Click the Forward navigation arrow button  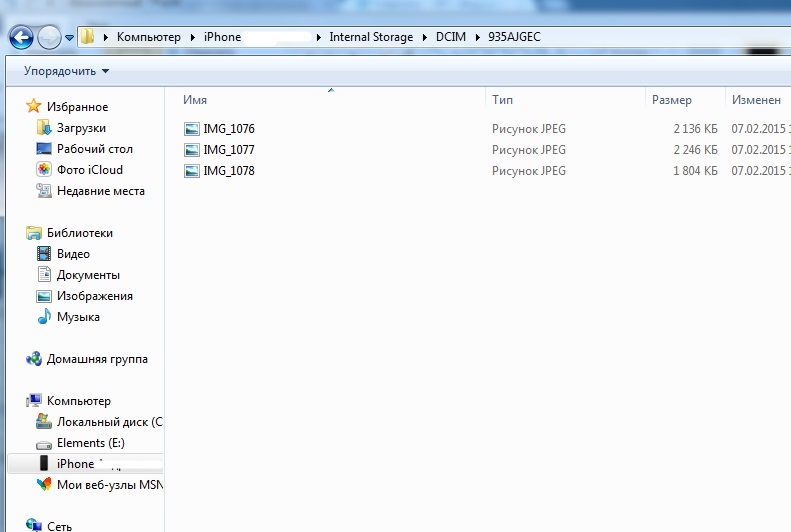49,38
